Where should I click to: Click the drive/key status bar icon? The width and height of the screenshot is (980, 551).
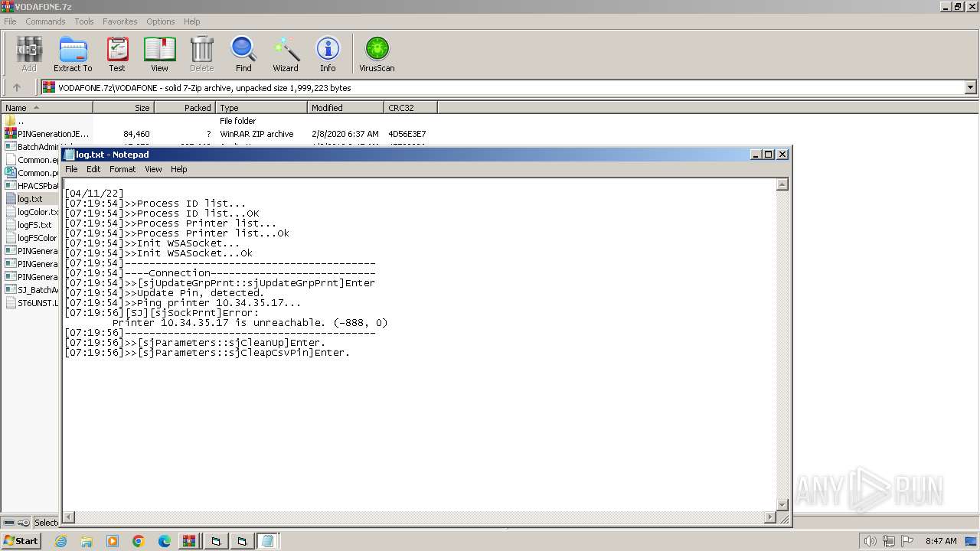tap(15, 522)
